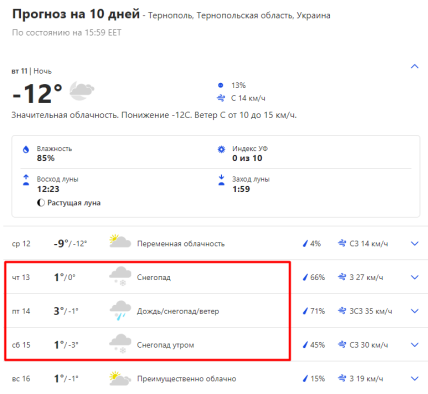The height and width of the screenshot is (394, 428).
Task: Collapse the Tuesday 11 night details chevron
Action: click(x=414, y=66)
